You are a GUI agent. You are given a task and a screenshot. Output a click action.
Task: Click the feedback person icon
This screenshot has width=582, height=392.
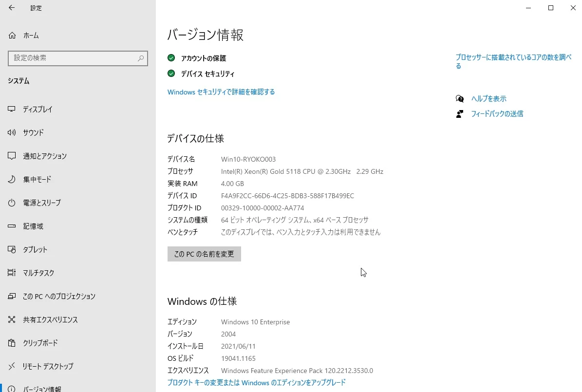coord(460,114)
